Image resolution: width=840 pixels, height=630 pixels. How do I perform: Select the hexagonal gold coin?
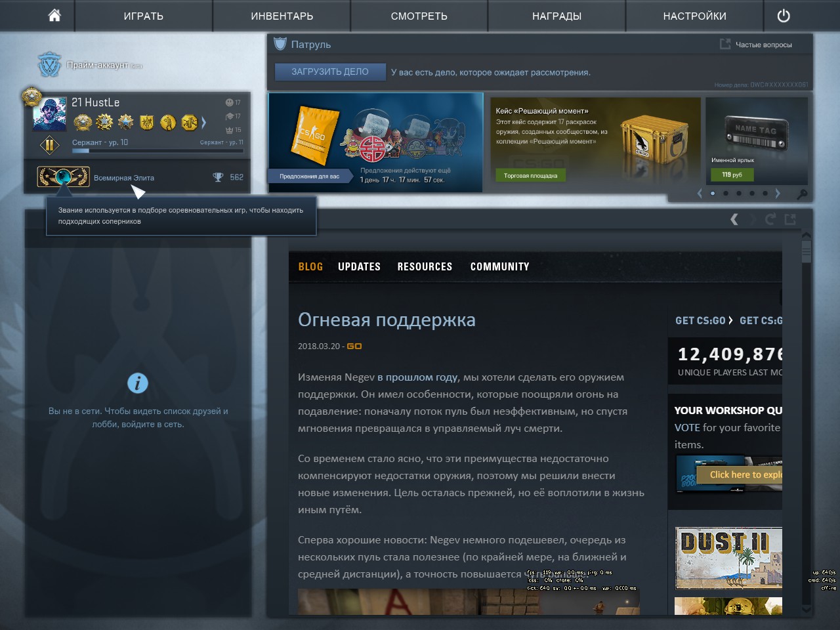(x=190, y=122)
